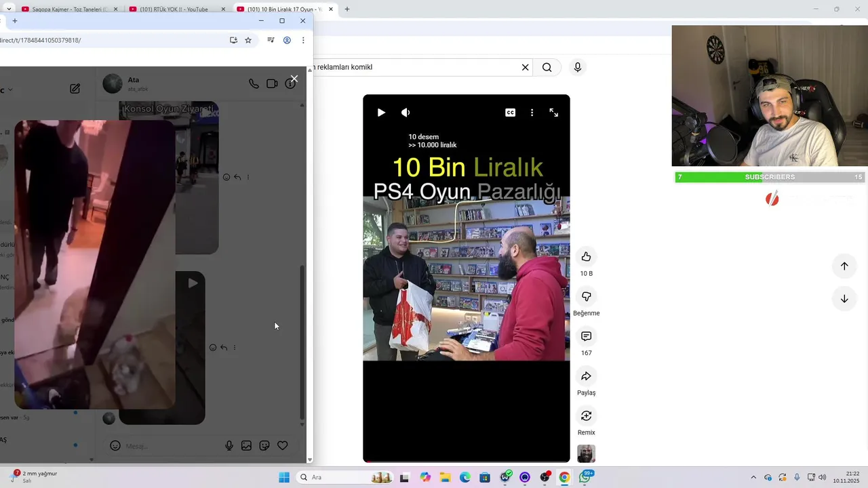The image size is (868, 488).
Task: Start YouTube voice search with microphone
Action: (x=578, y=67)
